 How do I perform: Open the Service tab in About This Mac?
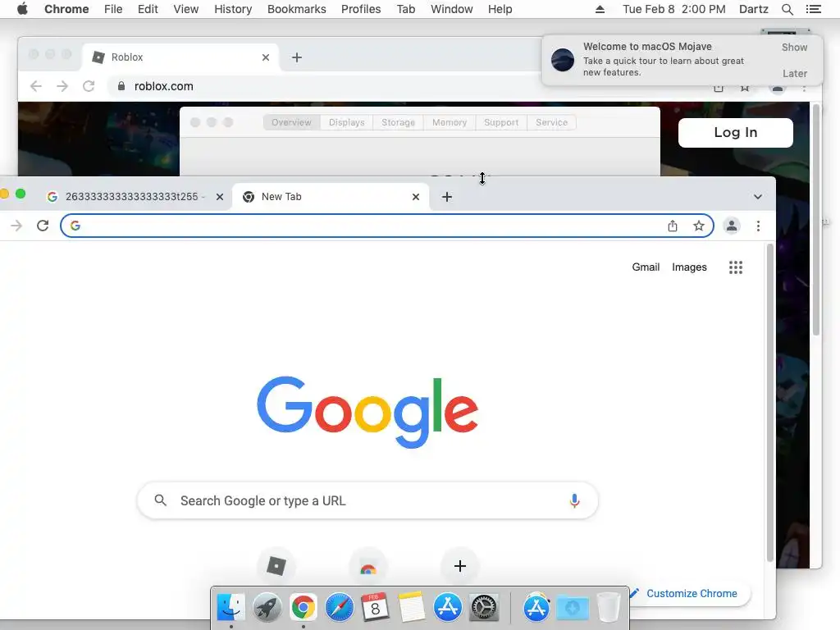tap(552, 123)
